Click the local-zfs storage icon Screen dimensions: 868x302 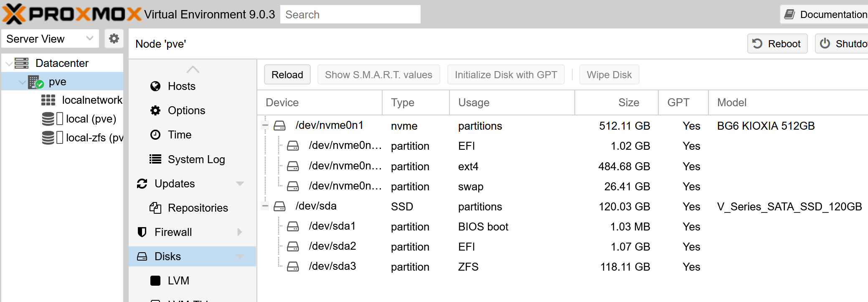tap(48, 138)
